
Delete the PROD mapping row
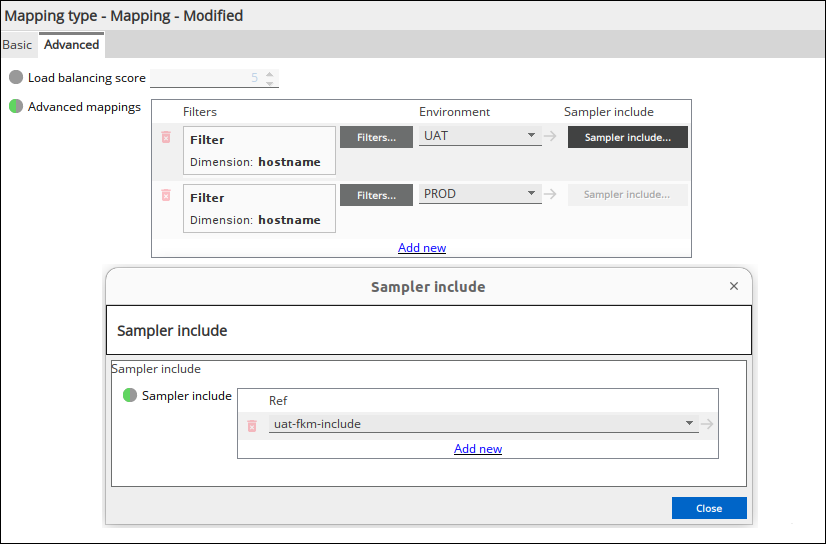(166, 195)
